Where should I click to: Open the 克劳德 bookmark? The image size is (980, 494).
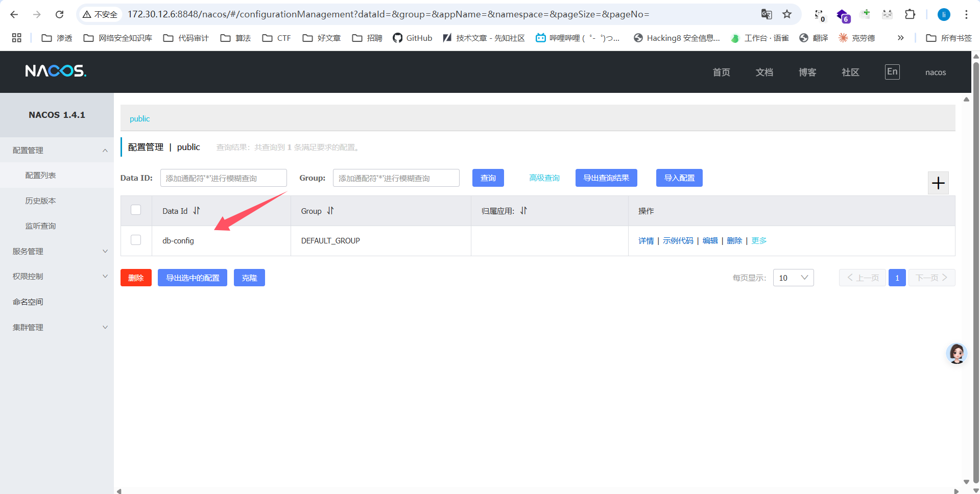click(x=856, y=38)
